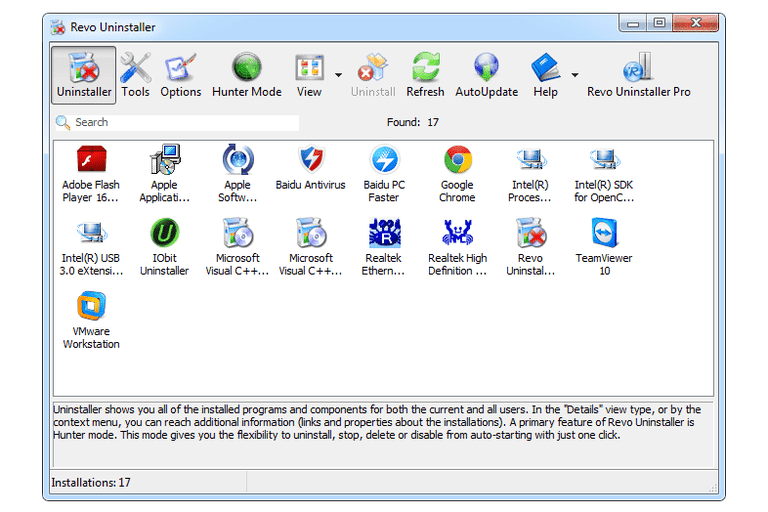Click the 'Found: 17' count text
Viewport: 768px width, 512px height.
click(412, 122)
